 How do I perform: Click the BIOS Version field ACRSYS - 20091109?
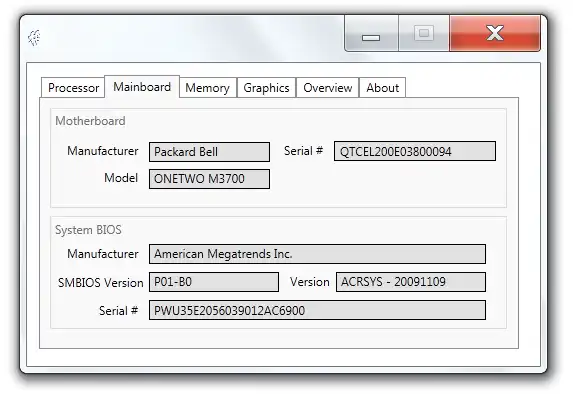tap(411, 282)
